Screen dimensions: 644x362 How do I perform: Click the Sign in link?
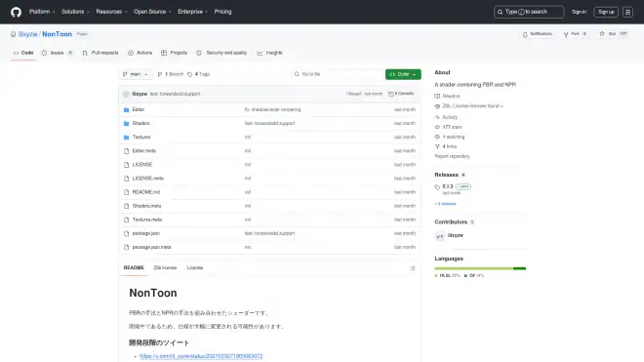coord(579,12)
